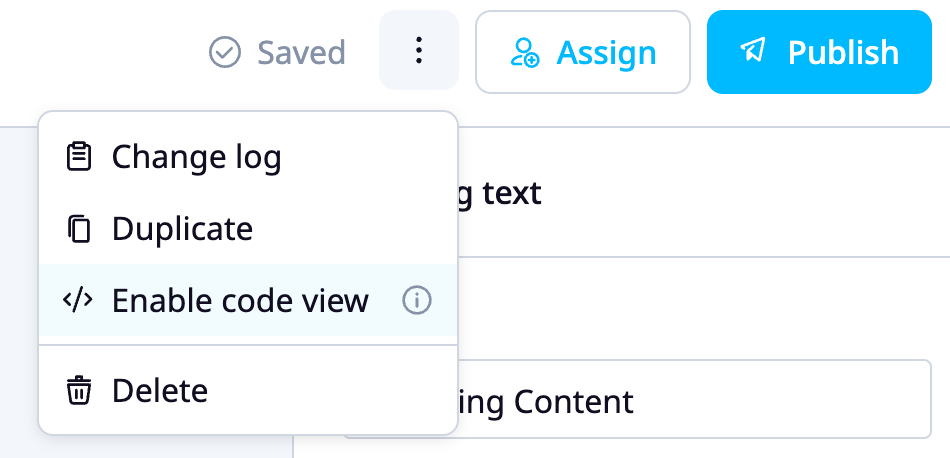Image resolution: width=950 pixels, height=458 pixels.
Task: Click the code brackets icon
Action: (78, 300)
